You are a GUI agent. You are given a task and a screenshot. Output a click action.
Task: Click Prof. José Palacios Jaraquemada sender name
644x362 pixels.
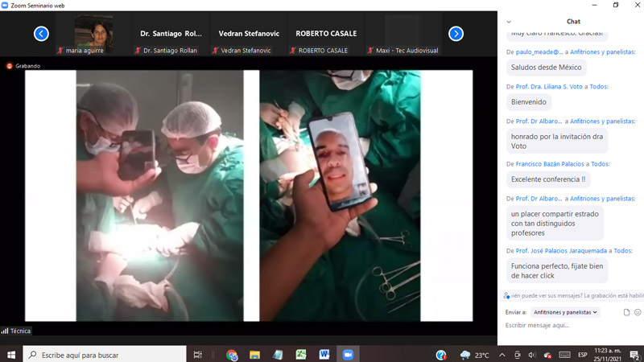pos(561,251)
